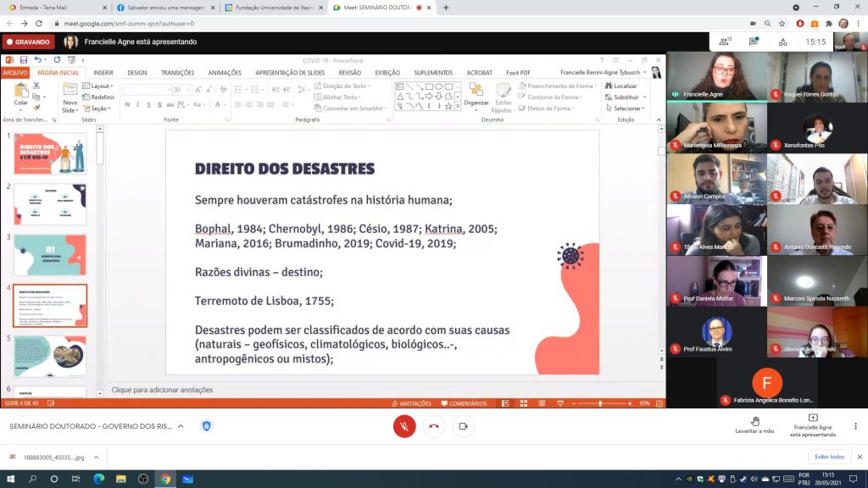Bookmark this page with the star icon

point(784,23)
